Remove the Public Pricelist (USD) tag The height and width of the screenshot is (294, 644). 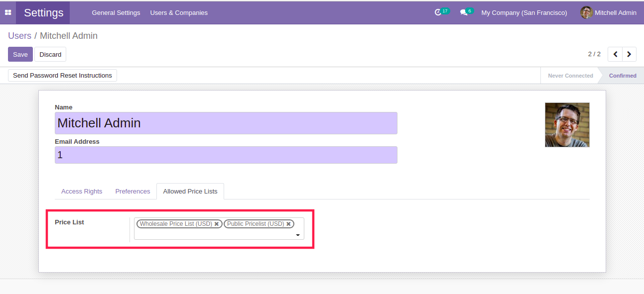click(288, 224)
